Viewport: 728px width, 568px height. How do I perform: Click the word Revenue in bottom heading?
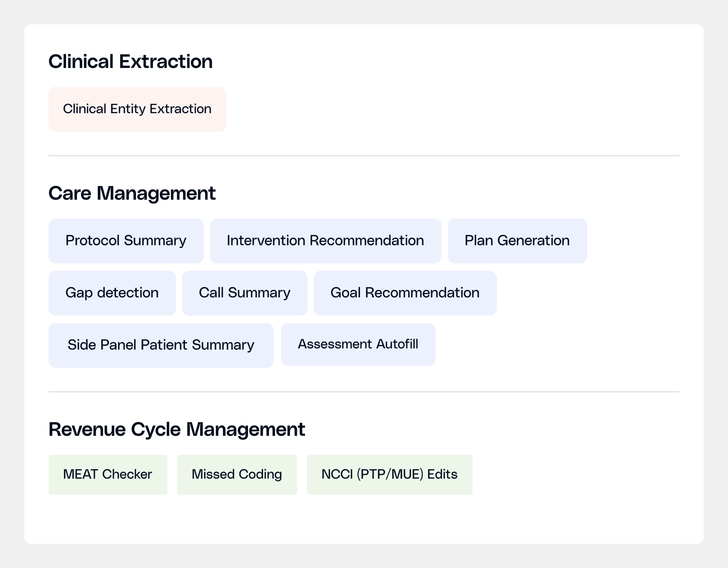click(87, 429)
